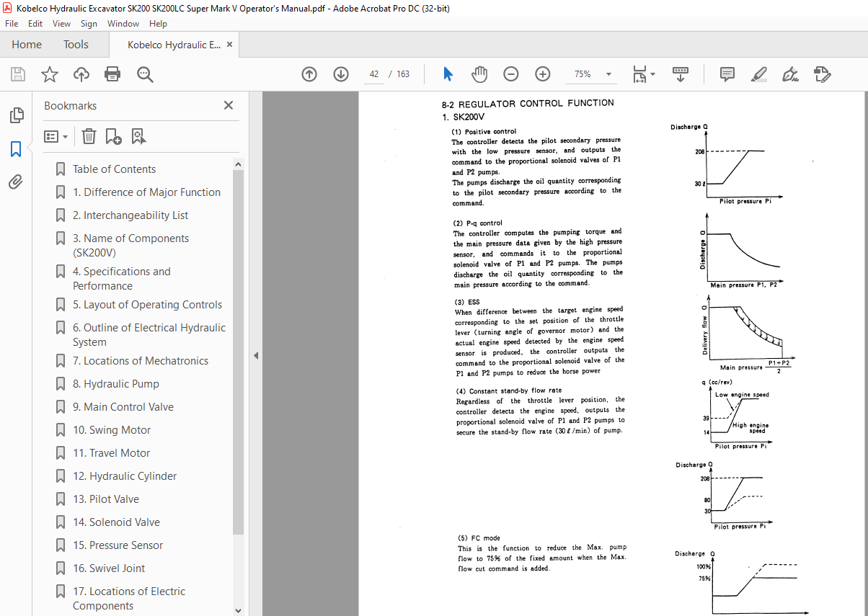Screen dimensions: 868x616
Task: Open the View menu
Action: [61, 24]
